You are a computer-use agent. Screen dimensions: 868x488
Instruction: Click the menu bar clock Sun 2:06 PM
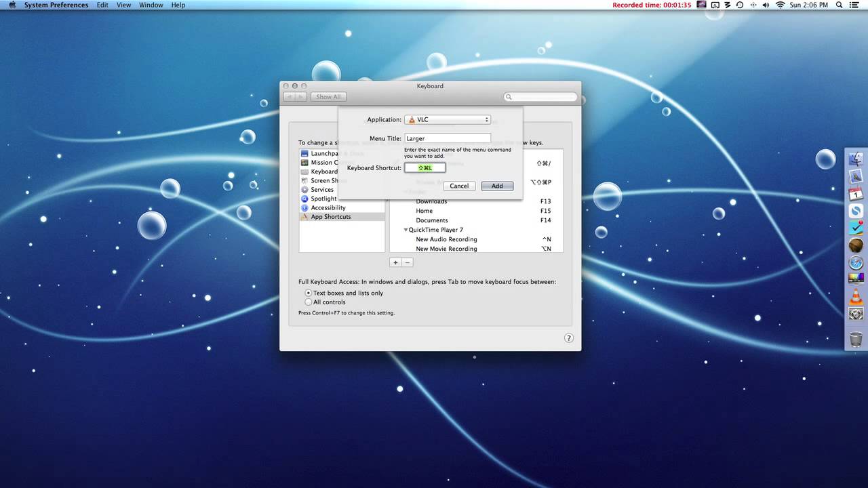(809, 5)
